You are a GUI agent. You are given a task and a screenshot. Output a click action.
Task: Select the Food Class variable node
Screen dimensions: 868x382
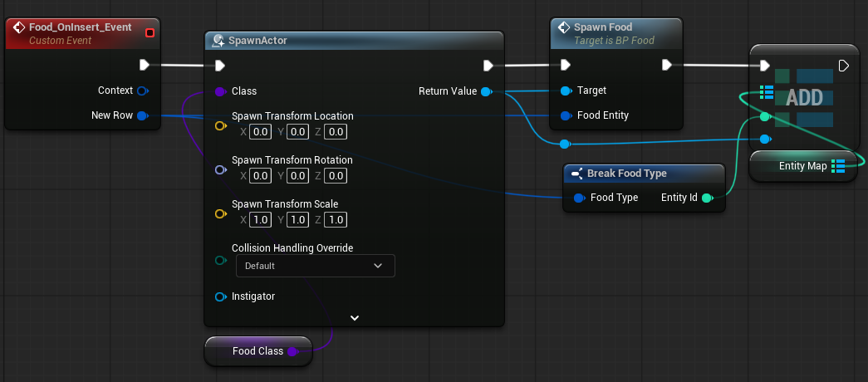(x=256, y=351)
